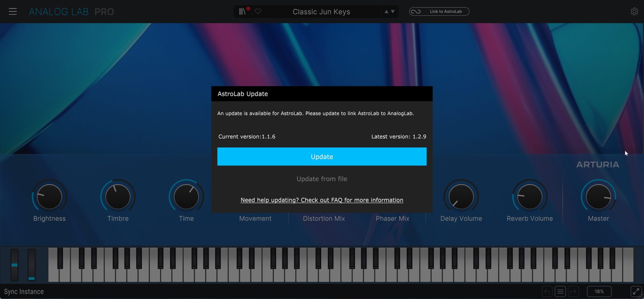Adjust the Reverb Volume knob
644x299 pixels.
coord(530,196)
